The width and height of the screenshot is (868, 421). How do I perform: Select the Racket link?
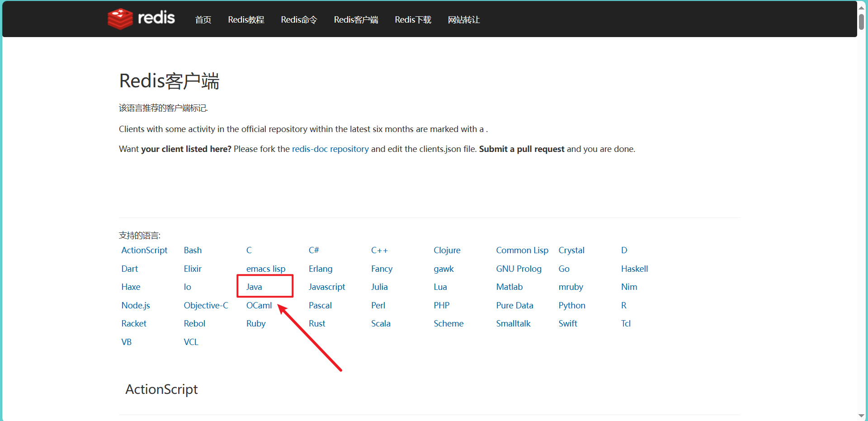(x=134, y=324)
